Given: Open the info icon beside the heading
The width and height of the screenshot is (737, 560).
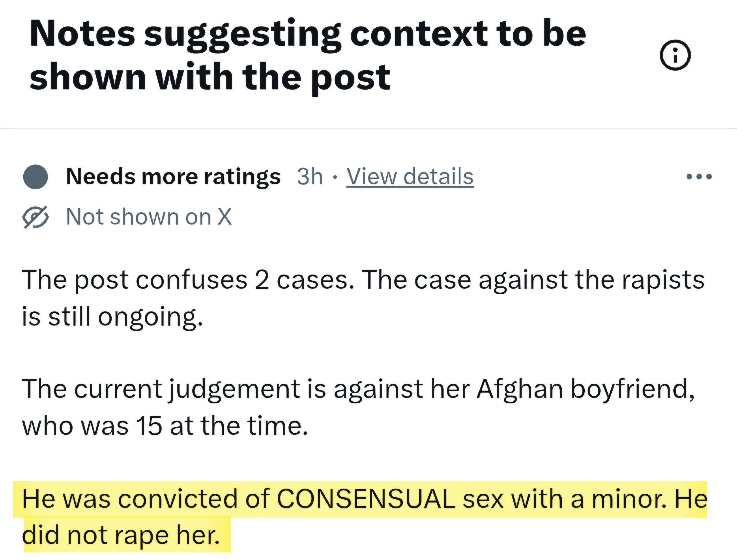Looking at the screenshot, I should (x=675, y=55).
